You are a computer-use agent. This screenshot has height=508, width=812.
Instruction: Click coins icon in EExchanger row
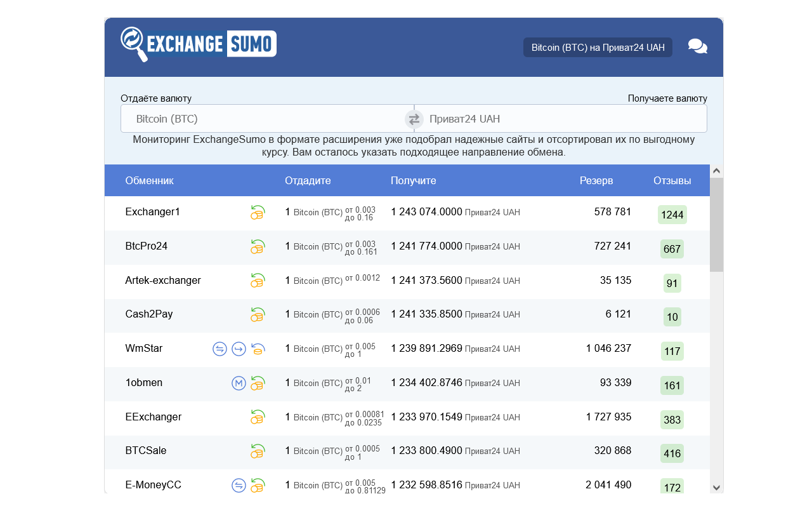coord(258,417)
